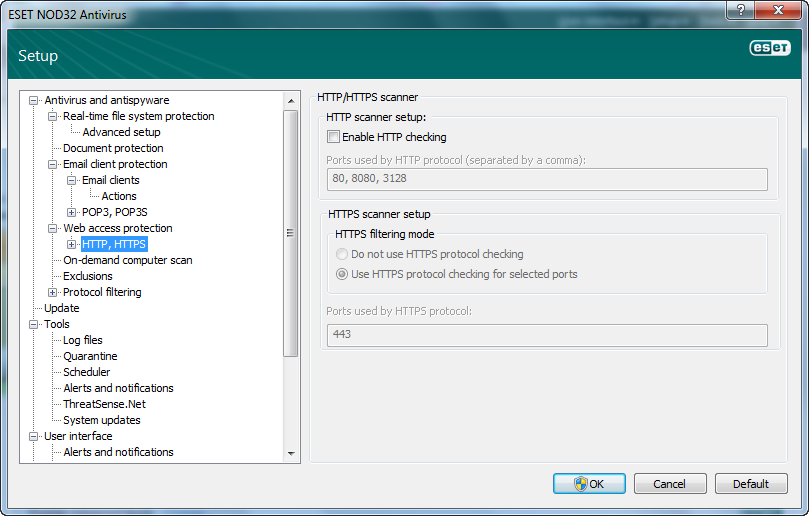
Task: Enable HTTP checking checkbox
Action: (x=333, y=137)
